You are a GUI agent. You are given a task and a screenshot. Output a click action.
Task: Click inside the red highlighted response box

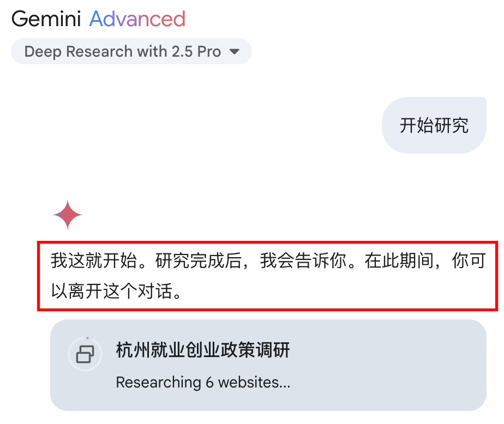[267, 276]
